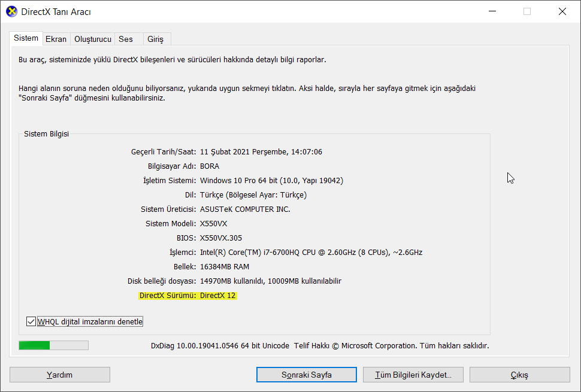Click the Disk belleği dosyası label
The image size is (581, 392).
pos(162,281)
